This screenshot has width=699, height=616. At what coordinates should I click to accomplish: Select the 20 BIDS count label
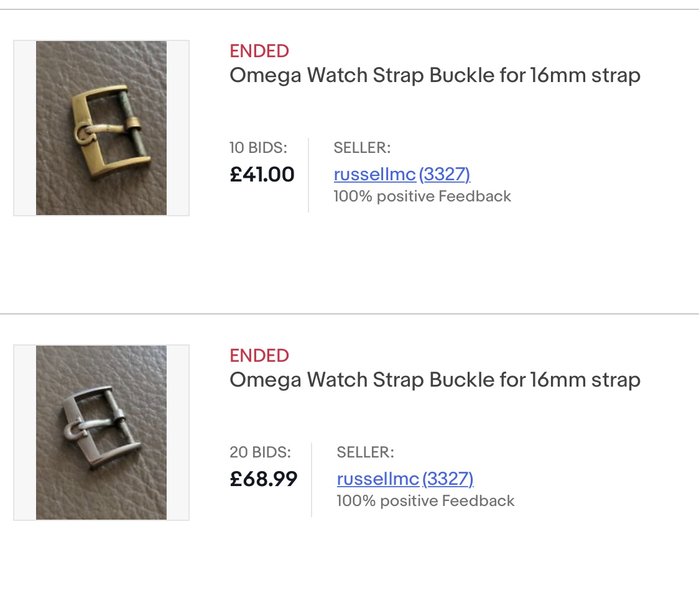260,453
